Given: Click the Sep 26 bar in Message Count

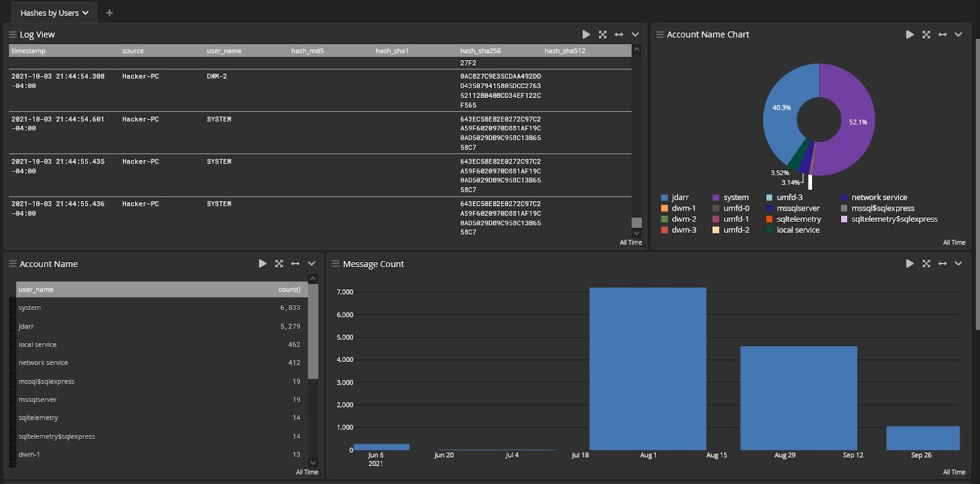Looking at the screenshot, I should (922, 438).
